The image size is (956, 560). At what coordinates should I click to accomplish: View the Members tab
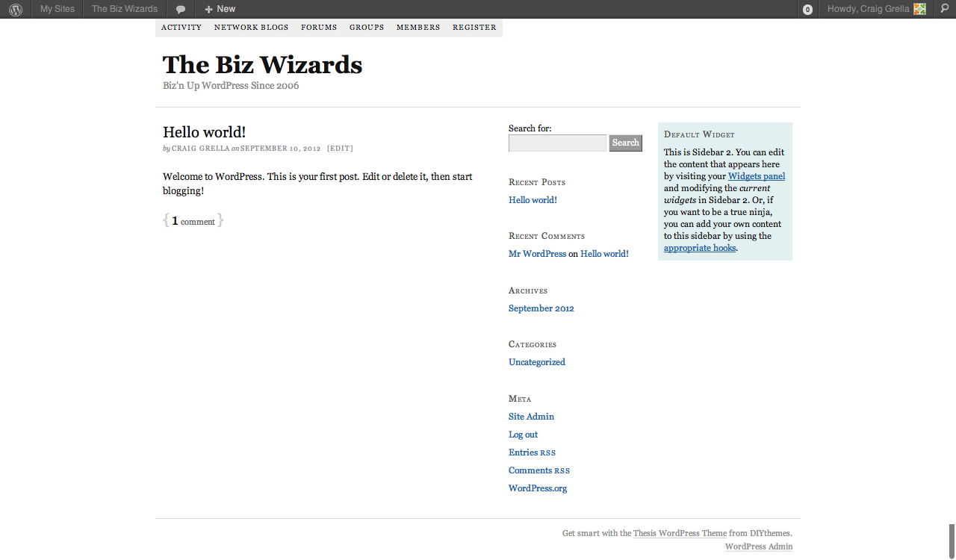418,28
